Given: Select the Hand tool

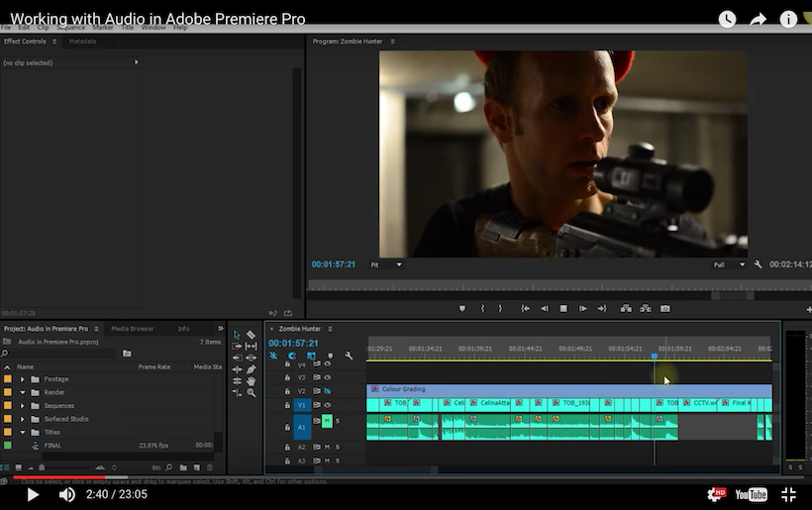Looking at the screenshot, I should [x=252, y=381].
